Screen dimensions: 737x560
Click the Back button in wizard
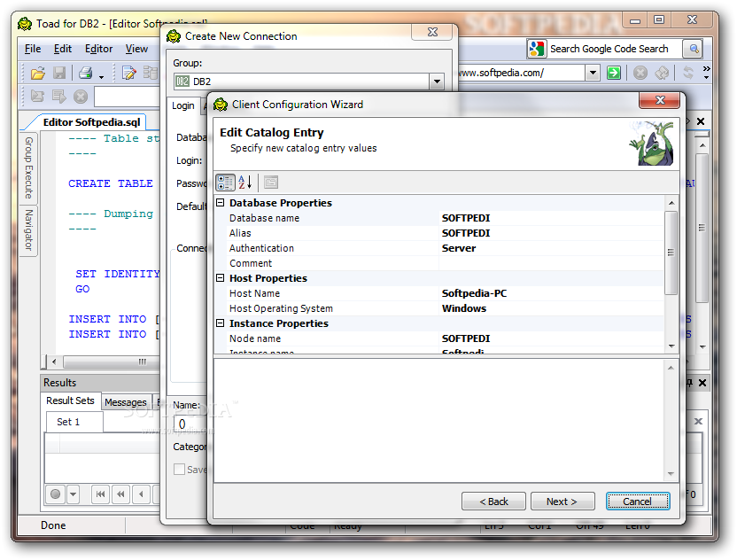tap(493, 502)
